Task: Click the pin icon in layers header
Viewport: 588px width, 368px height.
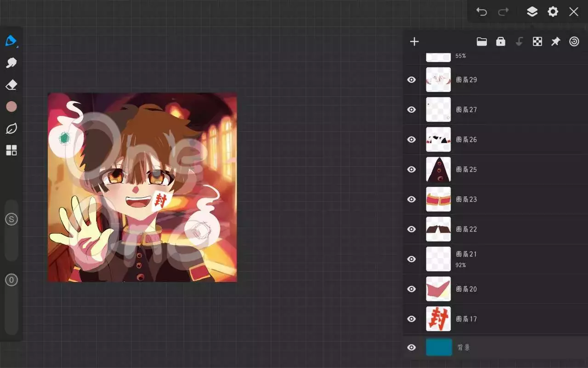Action: pos(556,42)
